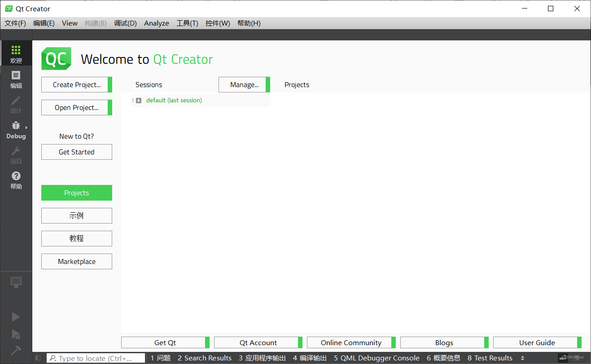Open the 帮助(H) menu
Screen dimensions: 591x364
(x=249, y=23)
